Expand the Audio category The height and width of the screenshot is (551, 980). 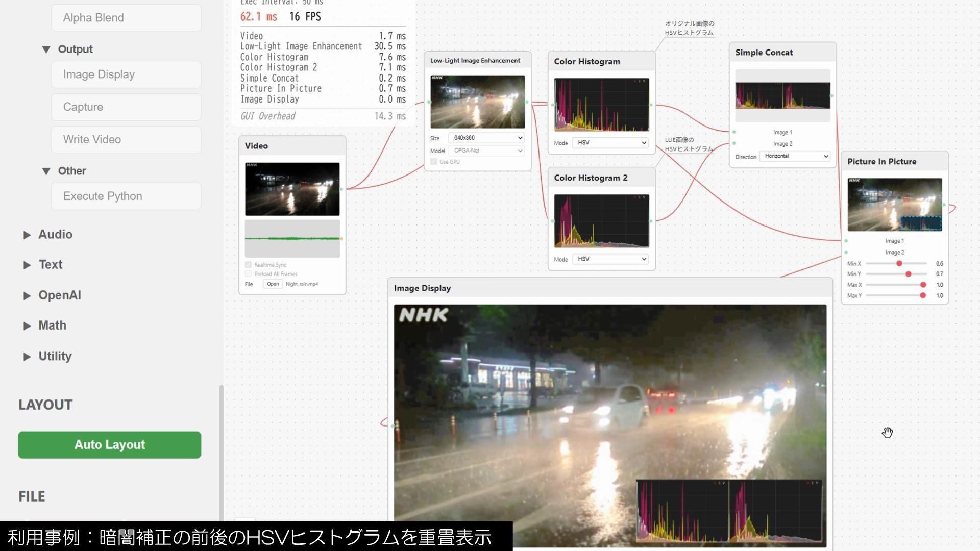pyautogui.click(x=27, y=235)
